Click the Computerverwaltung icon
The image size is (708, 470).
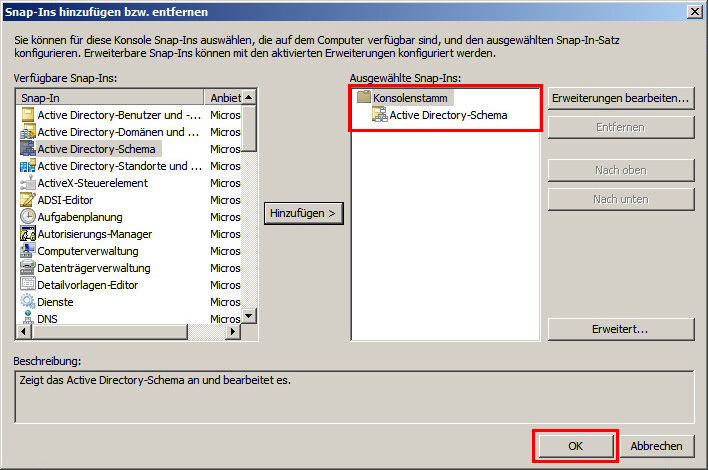(x=28, y=251)
